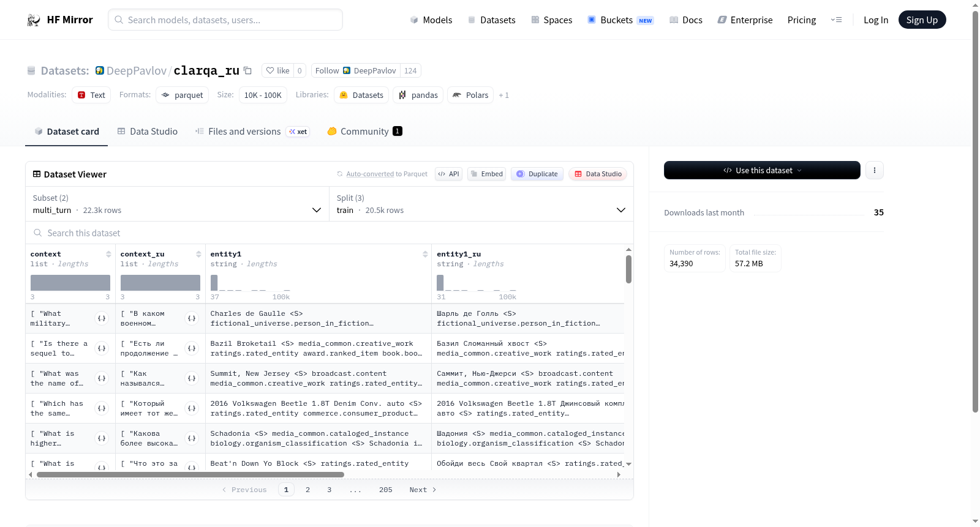This screenshot has width=980, height=527.
Task: Open Docs in the navigation
Action: (x=686, y=20)
